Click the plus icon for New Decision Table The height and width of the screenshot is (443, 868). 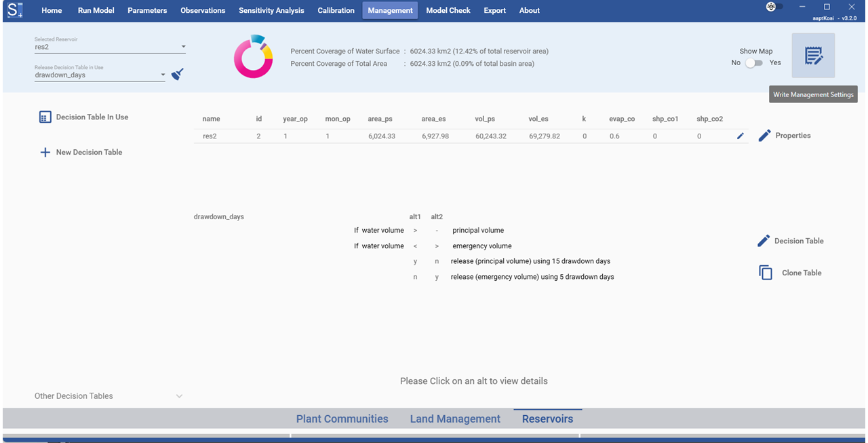[45, 153]
